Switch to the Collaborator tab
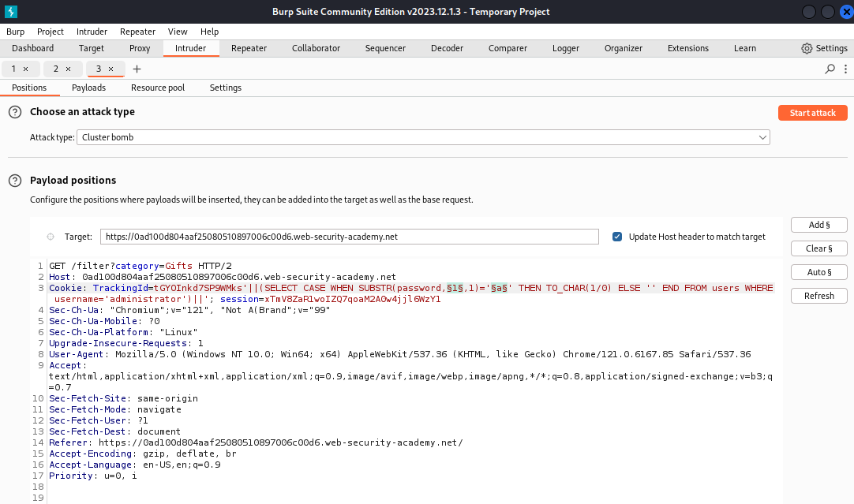The image size is (854, 504). (x=316, y=48)
